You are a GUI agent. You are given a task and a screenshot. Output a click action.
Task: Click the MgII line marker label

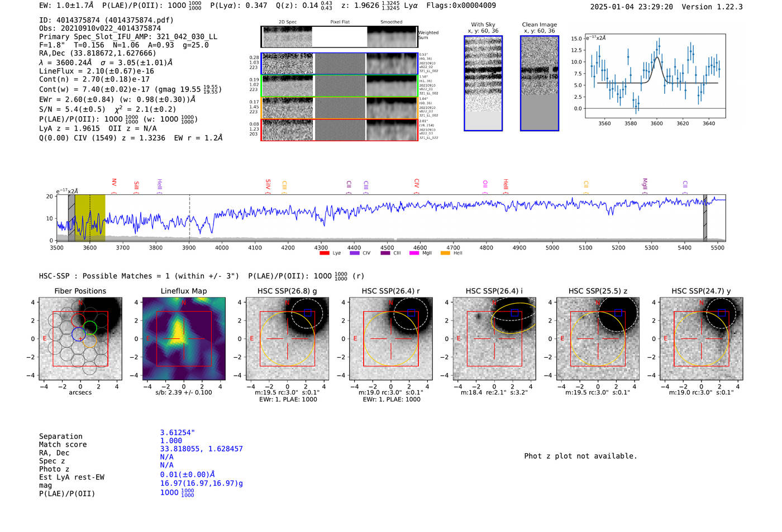[x=645, y=184]
